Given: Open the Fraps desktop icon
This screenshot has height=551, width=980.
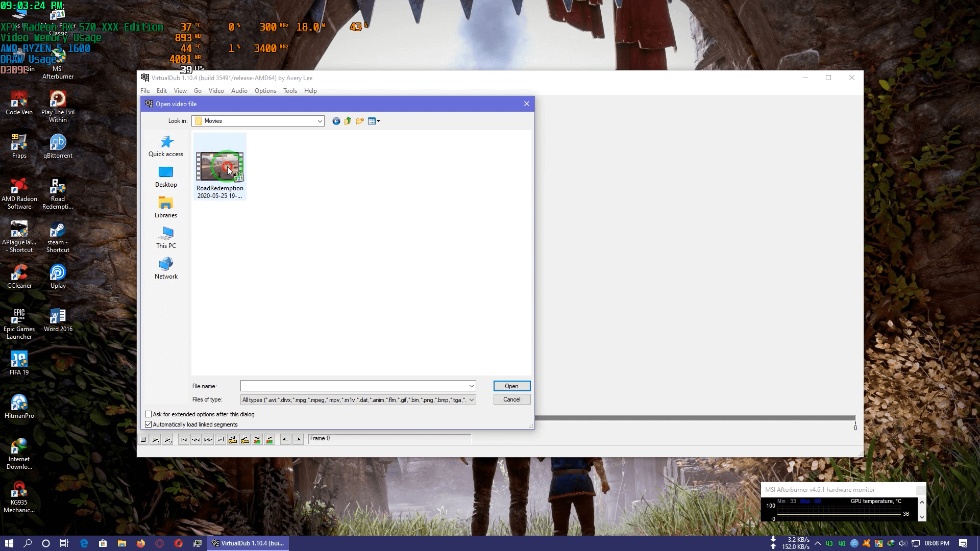Looking at the screenshot, I should (19, 146).
